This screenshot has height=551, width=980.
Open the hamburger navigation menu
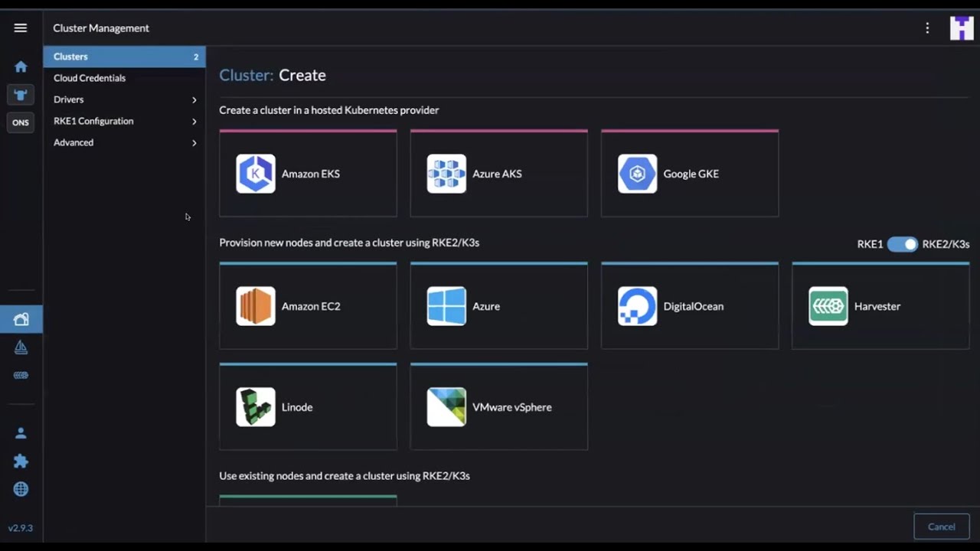21,28
